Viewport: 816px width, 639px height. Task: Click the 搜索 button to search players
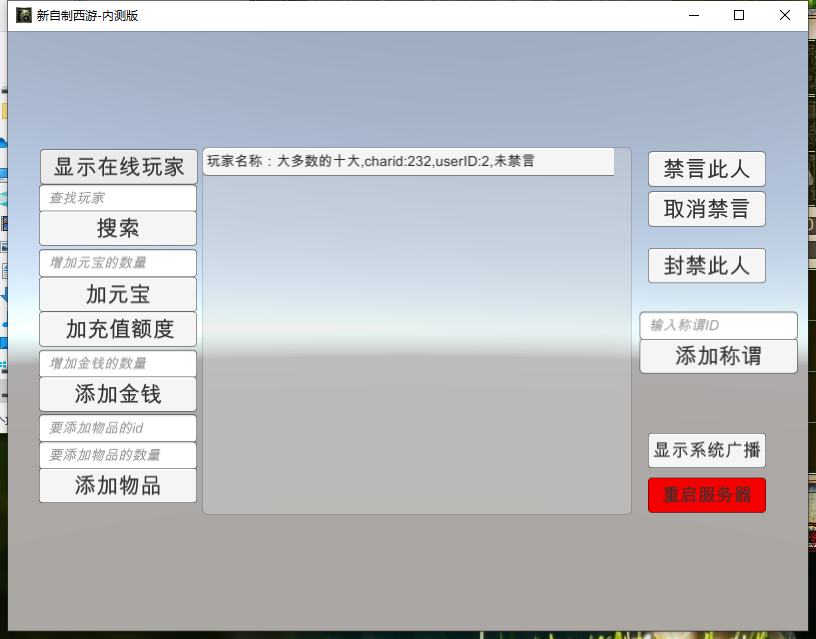pos(117,228)
